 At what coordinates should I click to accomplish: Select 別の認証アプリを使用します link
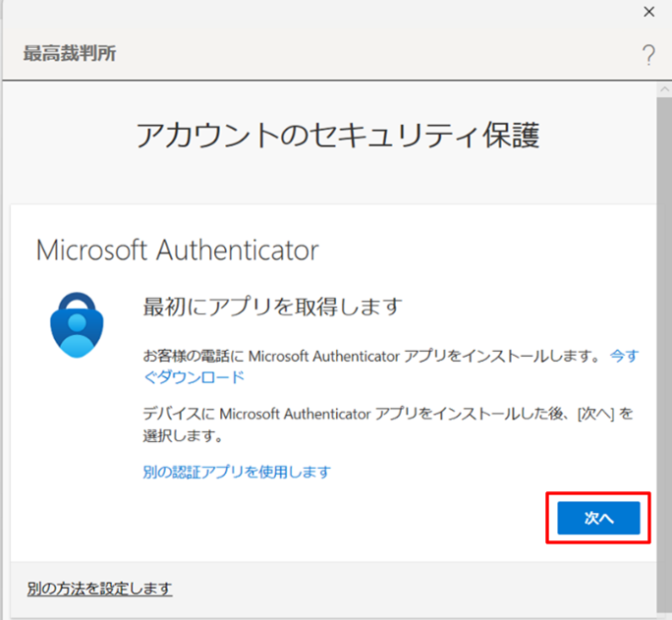coord(237,472)
